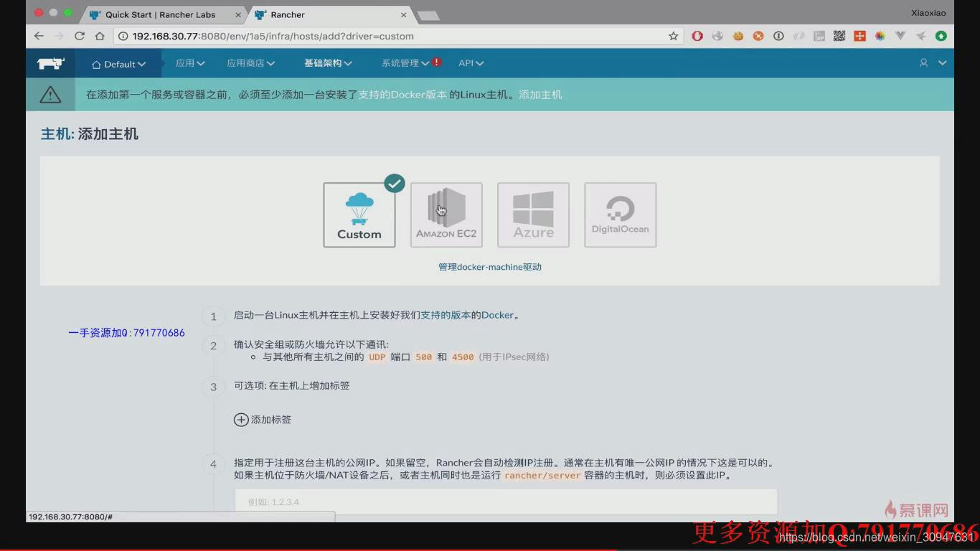Click the 支持的版本 link in step 1
The width and height of the screenshot is (980, 551).
point(446,315)
